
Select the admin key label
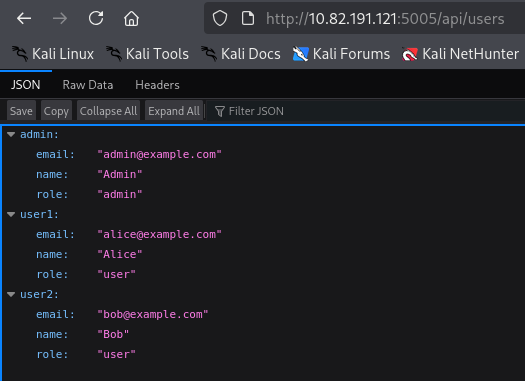[x=39, y=134]
